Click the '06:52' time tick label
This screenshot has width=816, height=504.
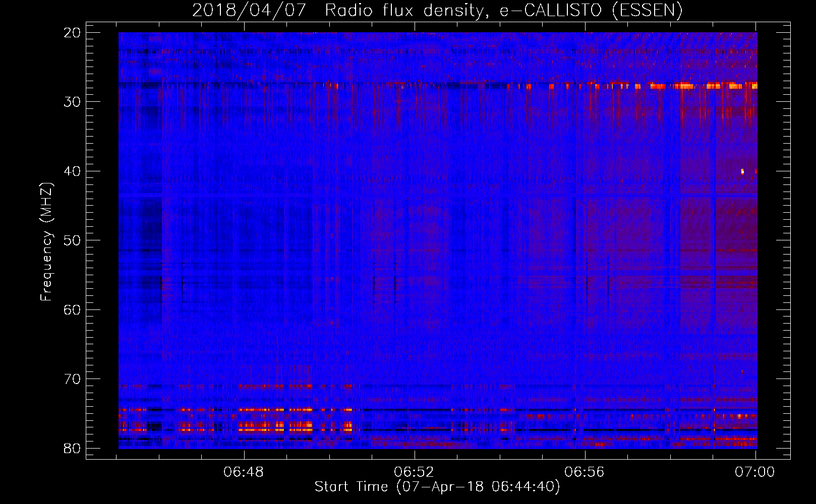pos(414,472)
